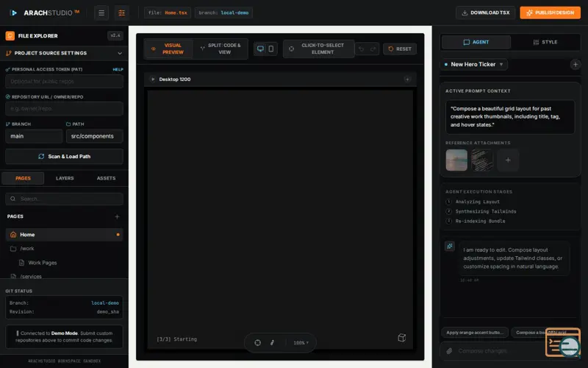Select the Pages tab

click(24, 178)
